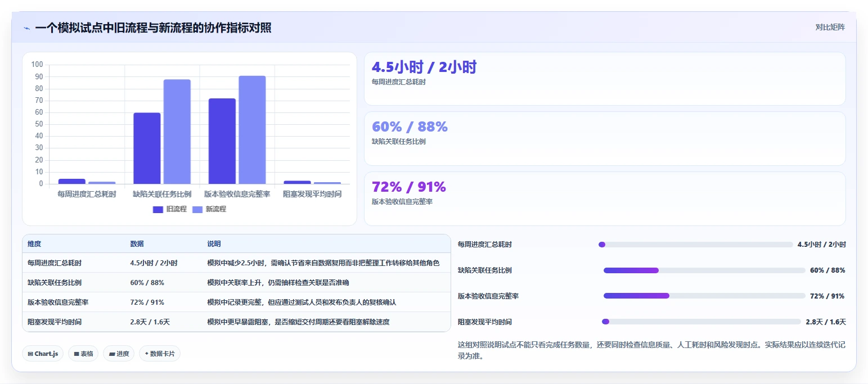
Task: Click the note beginning 模拟中更早暴露阻塞
Action: pyautogui.click(x=298, y=322)
